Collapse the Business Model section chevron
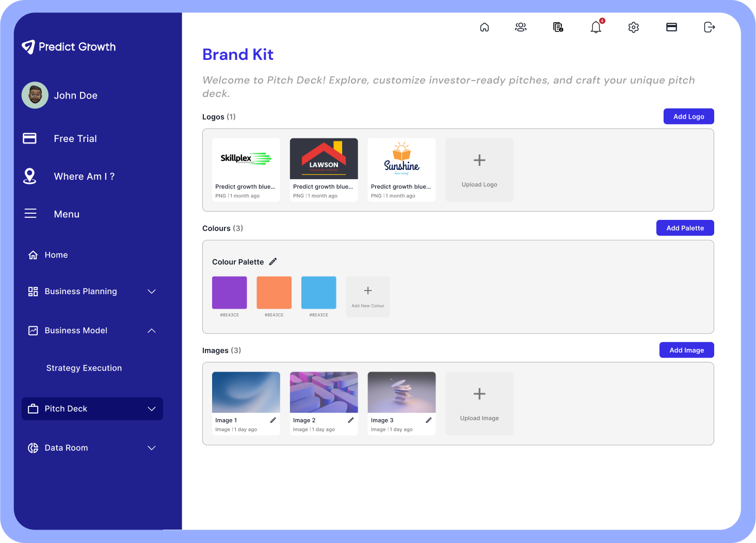Viewport: 756px width, 543px height. coord(152,331)
